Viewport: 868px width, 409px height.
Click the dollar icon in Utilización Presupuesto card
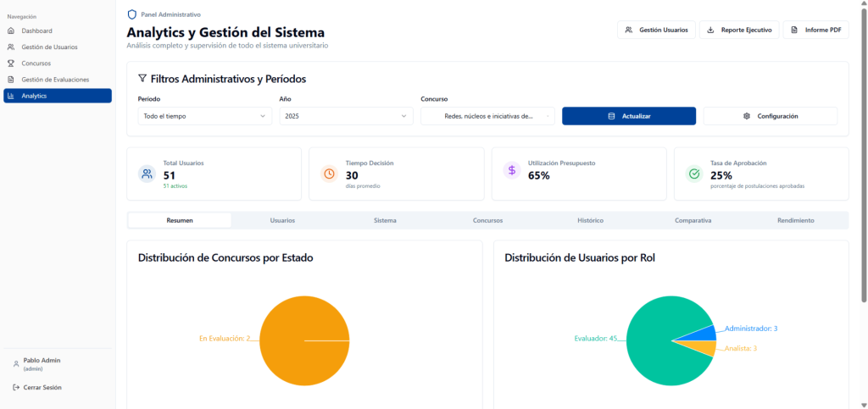tap(512, 170)
